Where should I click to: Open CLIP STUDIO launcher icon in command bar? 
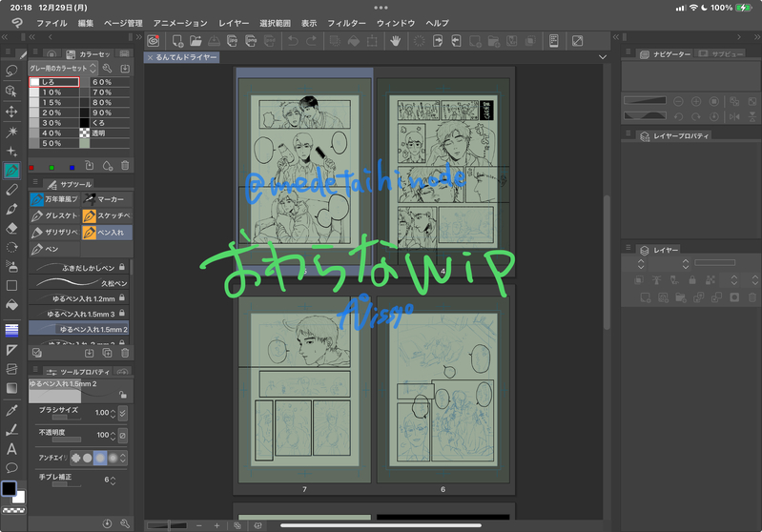coord(154,41)
